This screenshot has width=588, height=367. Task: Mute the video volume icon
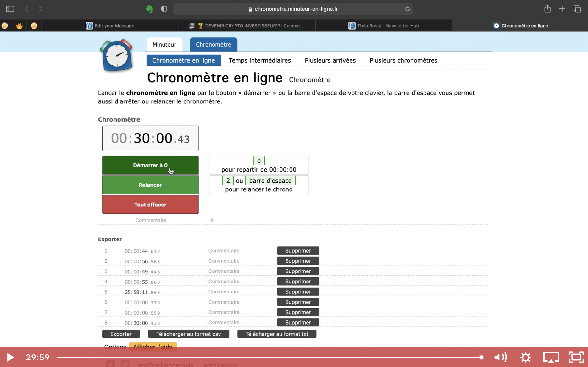500,357
